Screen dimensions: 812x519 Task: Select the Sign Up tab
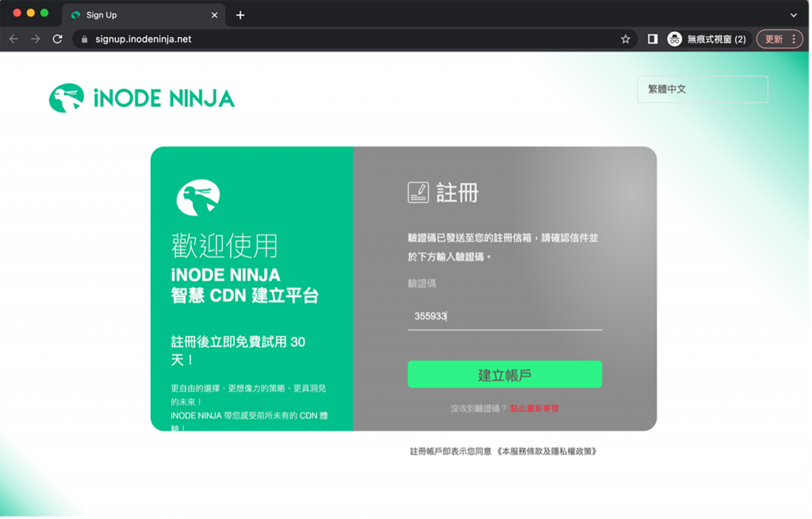click(144, 15)
